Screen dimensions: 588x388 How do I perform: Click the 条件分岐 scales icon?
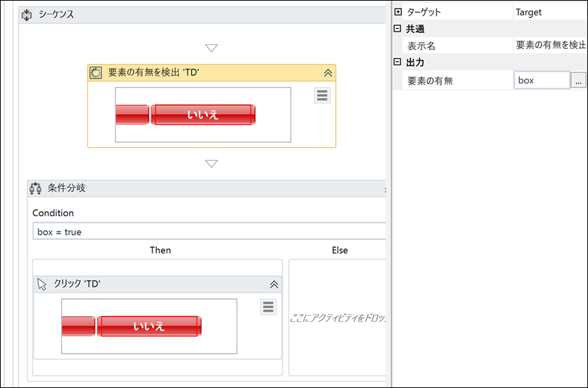(35, 188)
